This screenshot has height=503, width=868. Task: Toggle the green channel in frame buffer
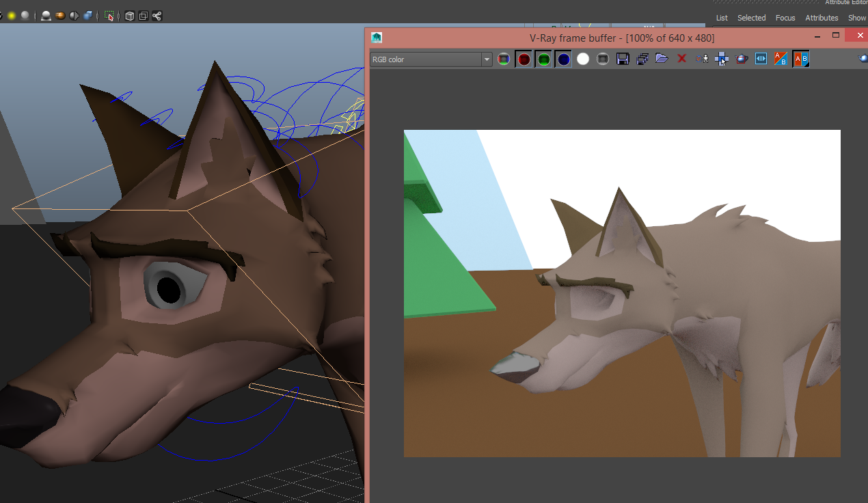click(543, 59)
